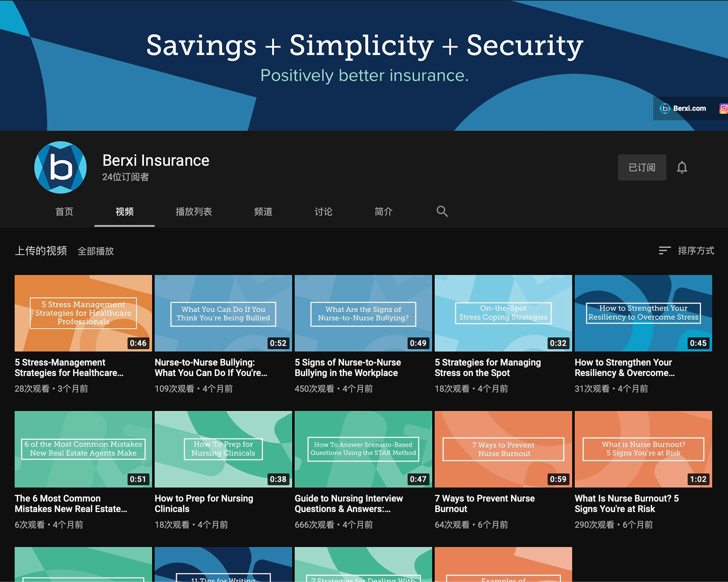Open Signs of Nurse-to-Nurse Bullying thumbnail
Viewport: 728px width, 582px height.
coord(363,313)
